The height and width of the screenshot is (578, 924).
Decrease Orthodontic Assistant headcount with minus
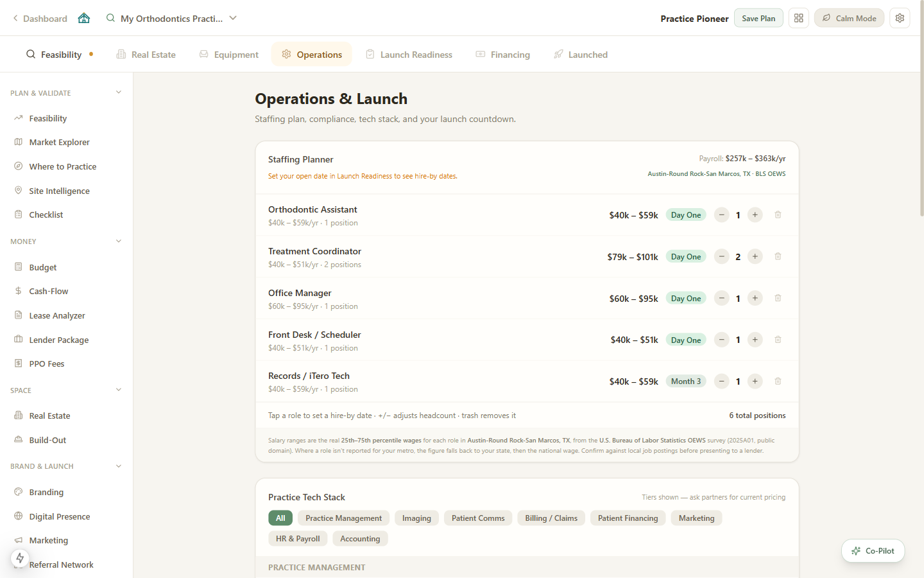[722, 215]
